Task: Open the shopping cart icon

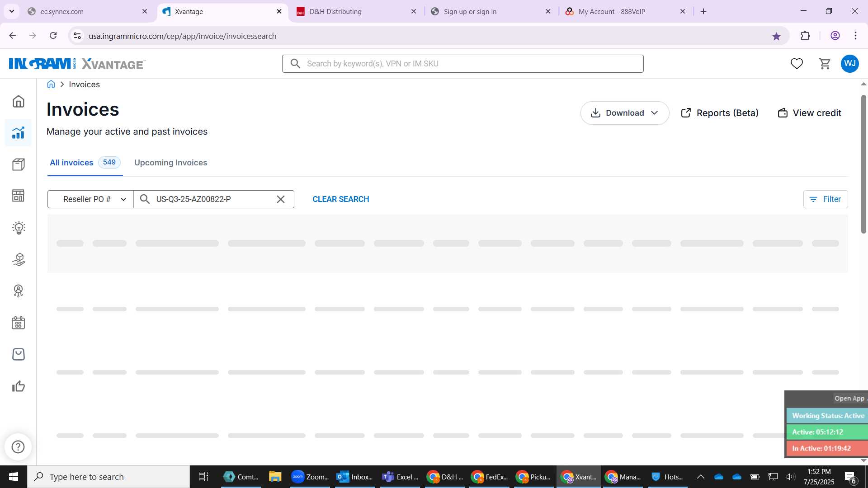Action: click(x=825, y=64)
